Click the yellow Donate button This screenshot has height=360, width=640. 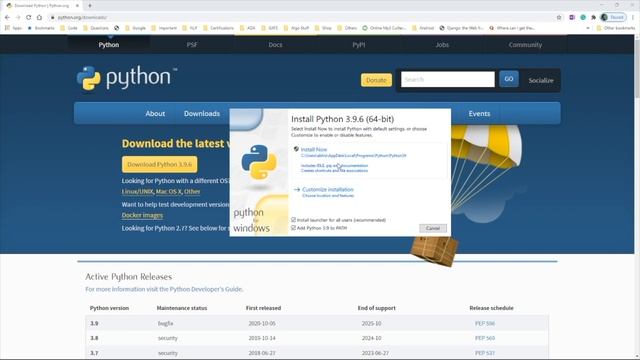tap(376, 80)
